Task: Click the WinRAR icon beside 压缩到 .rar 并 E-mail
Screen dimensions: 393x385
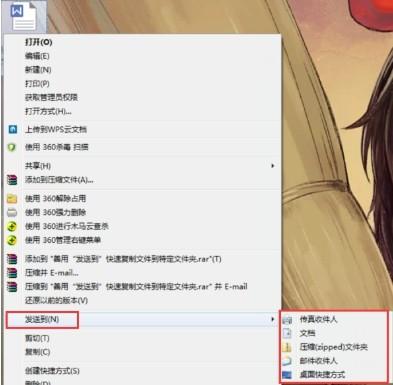Action: coord(12,287)
